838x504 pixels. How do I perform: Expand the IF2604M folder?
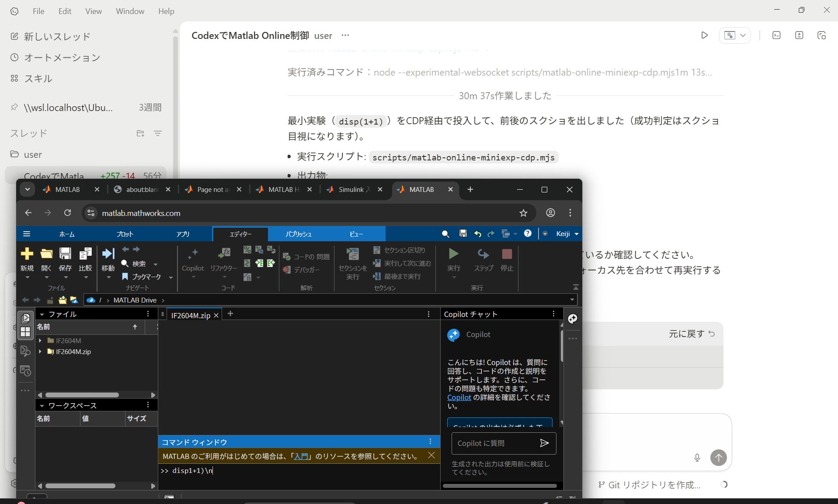click(40, 341)
